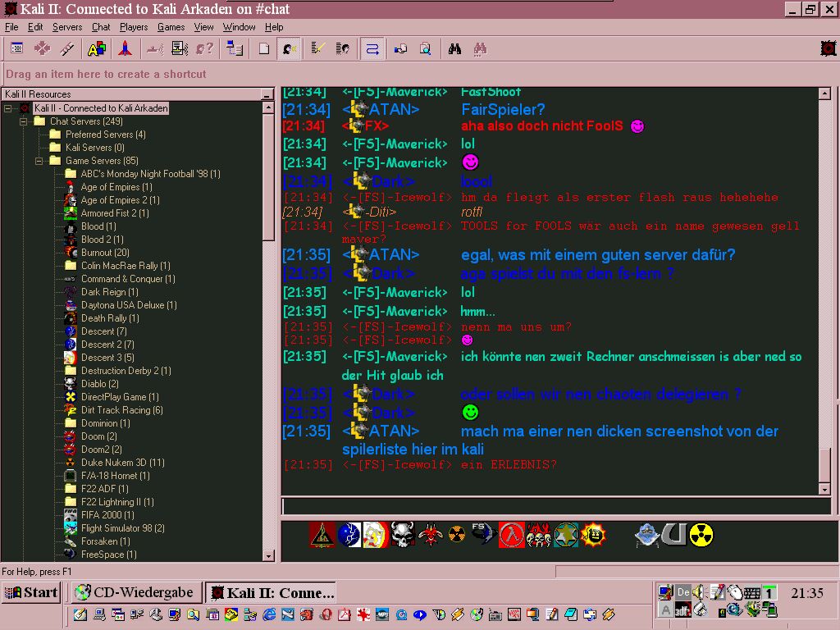
Task: Click the first window-list toolbar icon
Action: [x=16, y=49]
